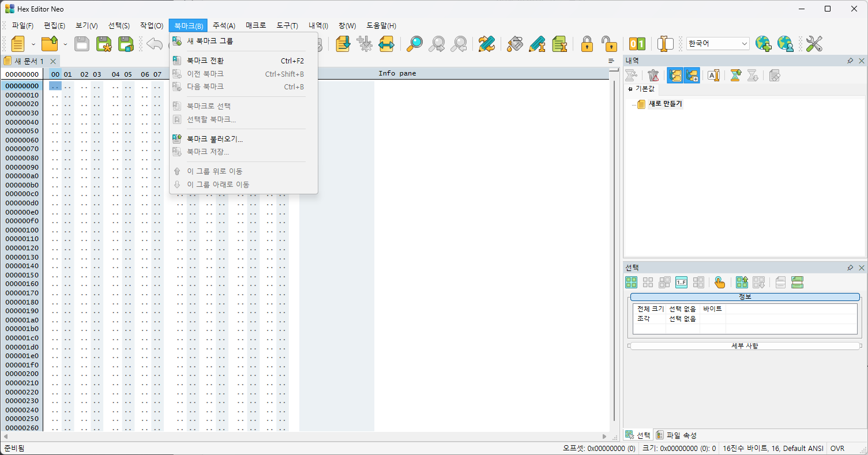The width and height of the screenshot is (868, 455).
Task: Click the orange pointing hand icon
Action: point(720,283)
